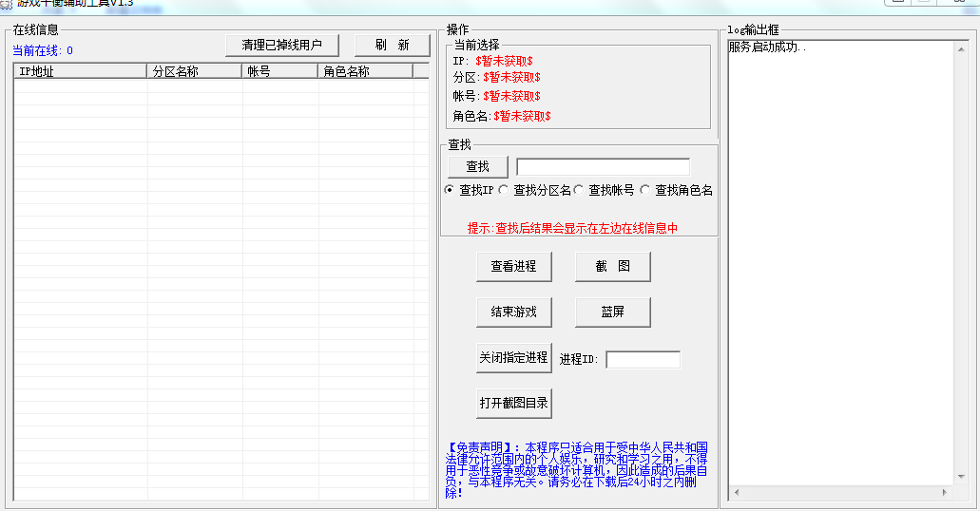Focus the 进程ID input box
This screenshot has height=511, width=980.
click(643, 360)
